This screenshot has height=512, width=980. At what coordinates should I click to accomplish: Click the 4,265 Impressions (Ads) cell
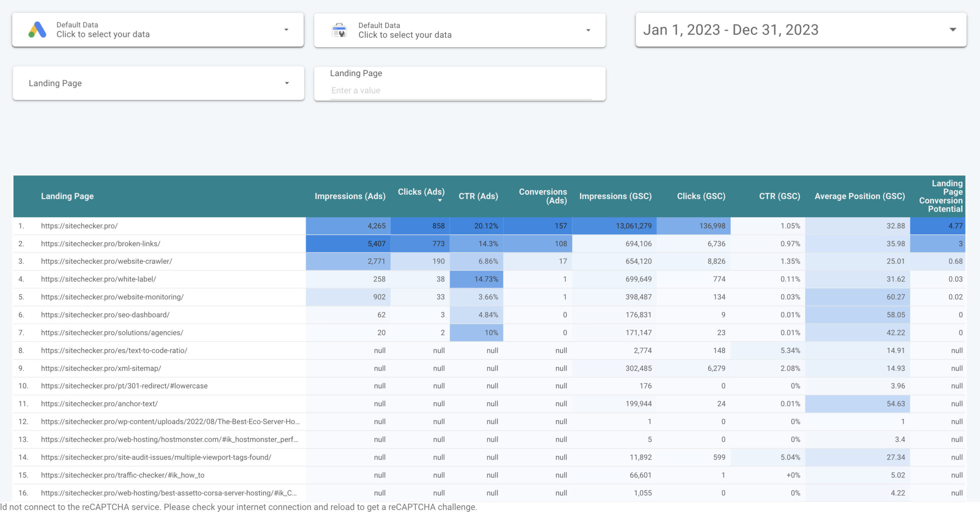click(348, 226)
